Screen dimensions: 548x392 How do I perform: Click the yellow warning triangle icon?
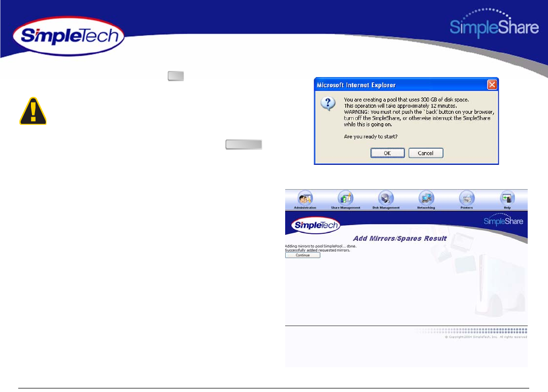[33, 111]
